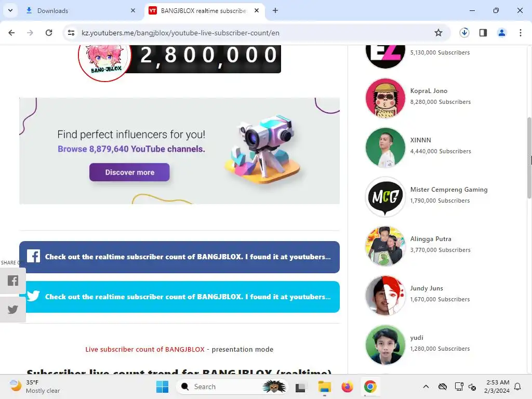Open the network status tray icon
This screenshot has width=532, height=399.
point(459,387)
